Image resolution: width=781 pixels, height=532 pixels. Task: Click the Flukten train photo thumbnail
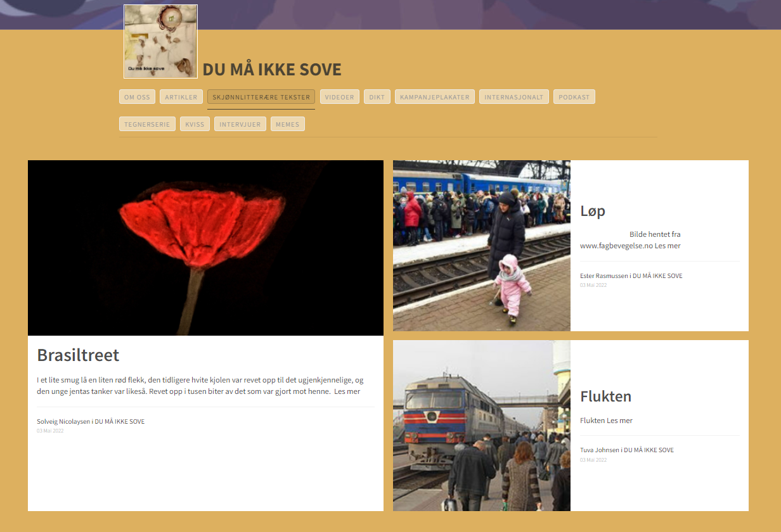482,426
